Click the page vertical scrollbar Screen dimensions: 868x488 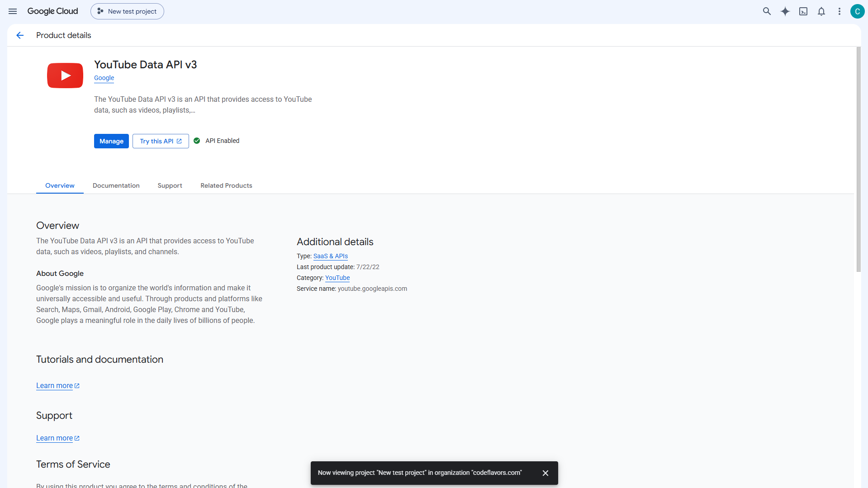(859, 159)
